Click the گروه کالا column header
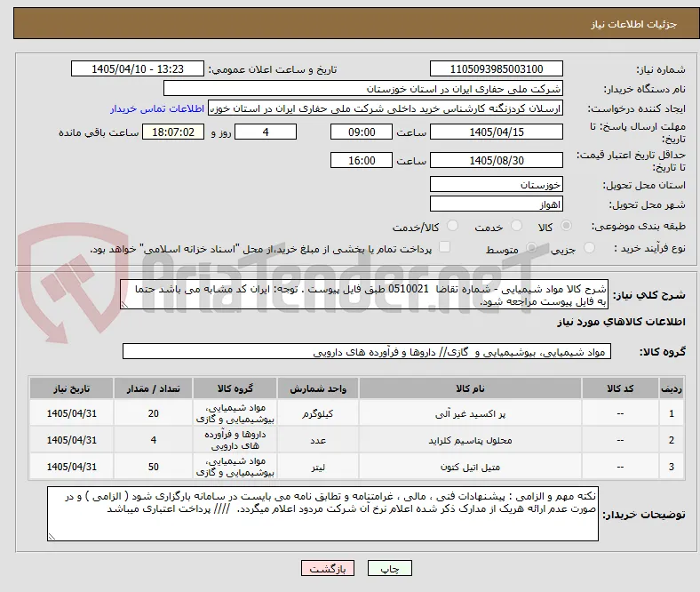The height and width of the screenshot is (592, 700). pos(235,388)
